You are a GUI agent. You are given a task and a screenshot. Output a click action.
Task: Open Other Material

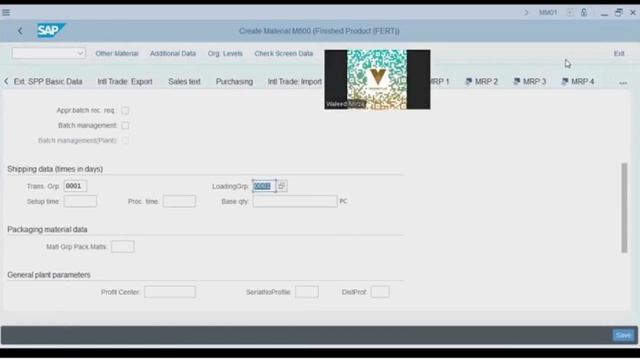(x=117, y=53)
